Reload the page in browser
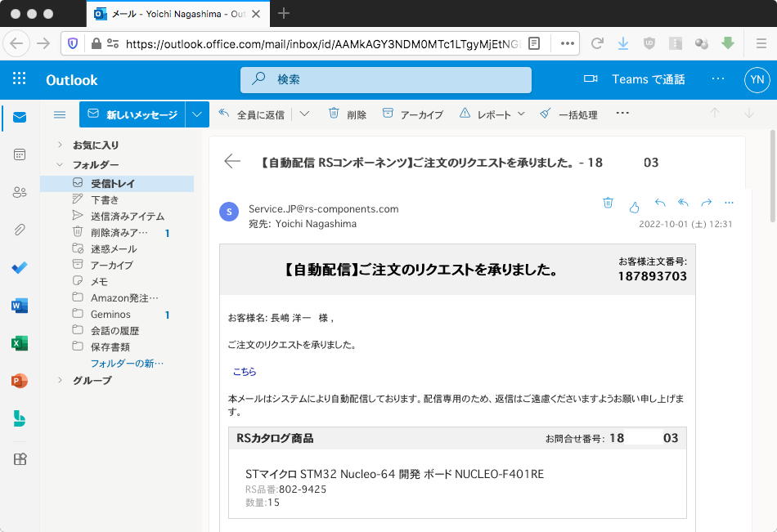The image size is (777, 532). (596, 43)
